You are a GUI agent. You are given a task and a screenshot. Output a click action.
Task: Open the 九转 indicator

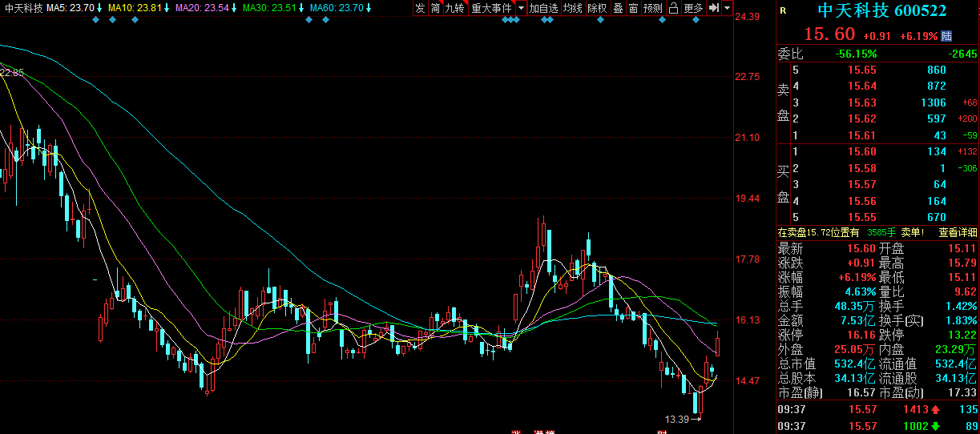click(454, 8)
